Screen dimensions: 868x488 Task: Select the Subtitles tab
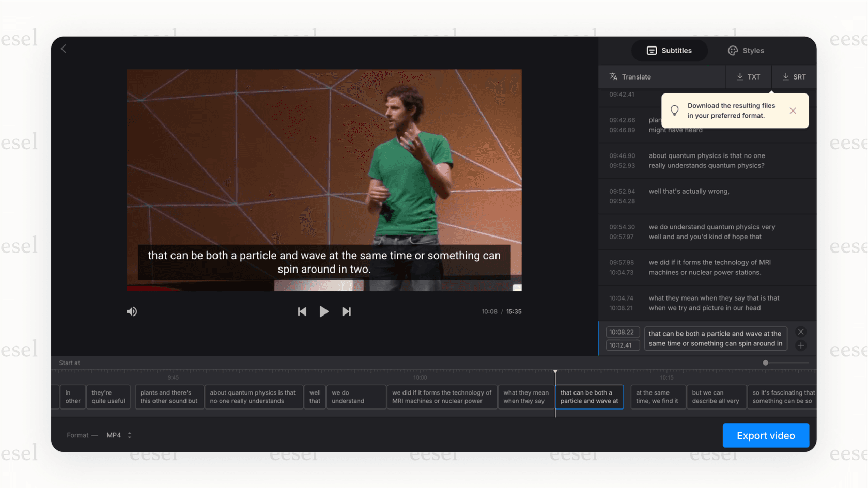tap(670, 50)
